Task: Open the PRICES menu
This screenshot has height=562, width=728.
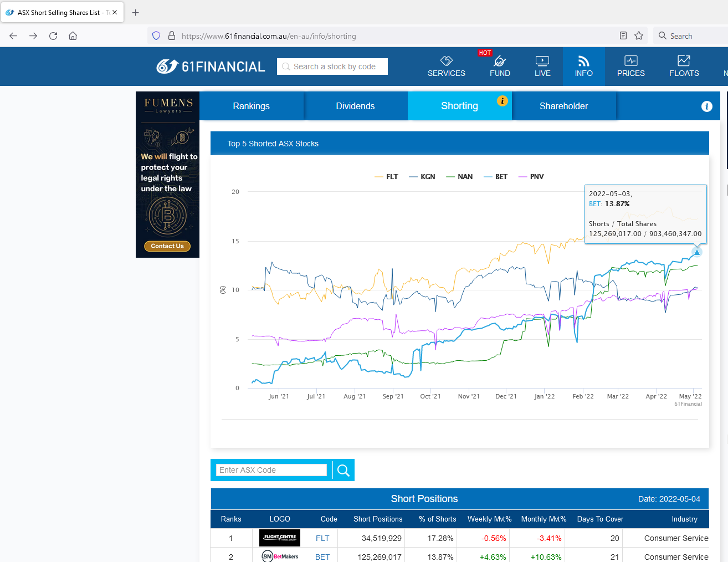Action: pyautogui.click(x=631, y=66)
